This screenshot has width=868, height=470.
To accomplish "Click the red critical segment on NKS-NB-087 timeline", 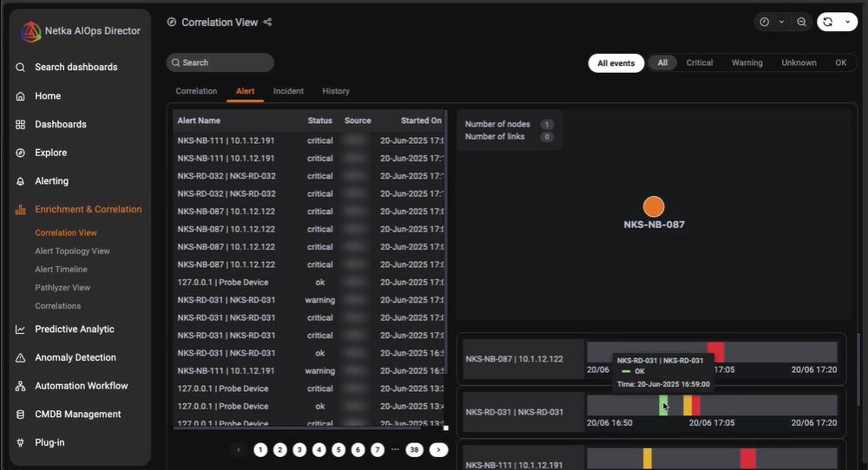I will pyautogui.click(x=716, y=352).
